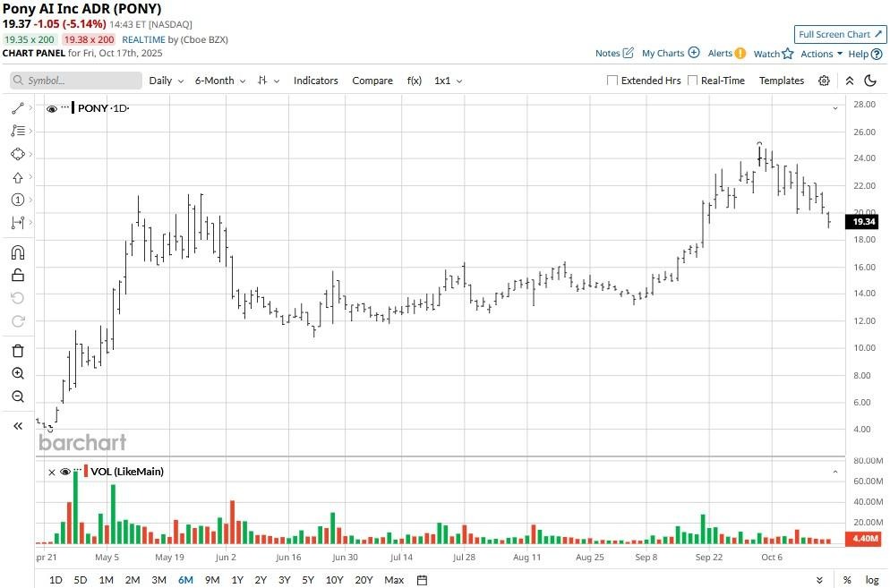Switch to log scale

tap(872, 579)
